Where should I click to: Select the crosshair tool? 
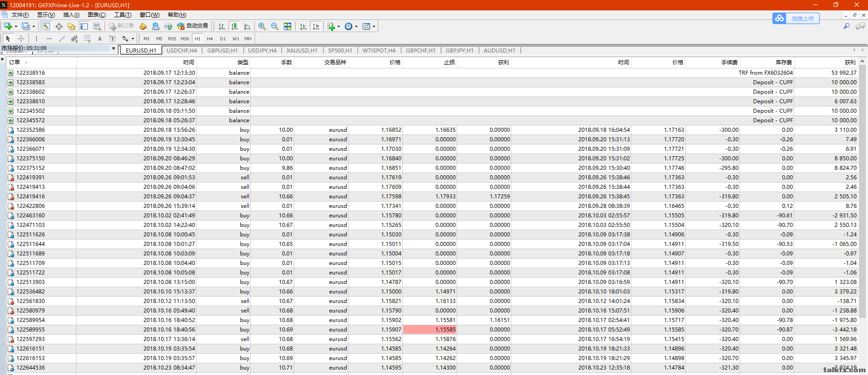click(21, 38)
